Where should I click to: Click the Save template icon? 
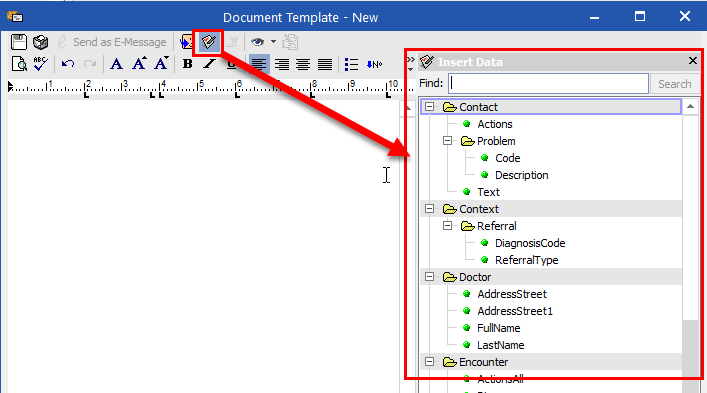[18, 42]
